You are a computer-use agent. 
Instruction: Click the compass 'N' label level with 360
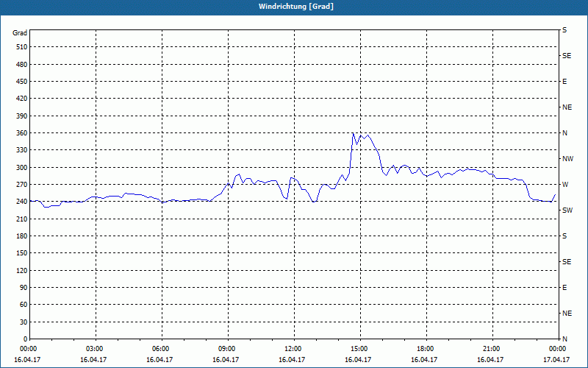[x=564, y=133]
